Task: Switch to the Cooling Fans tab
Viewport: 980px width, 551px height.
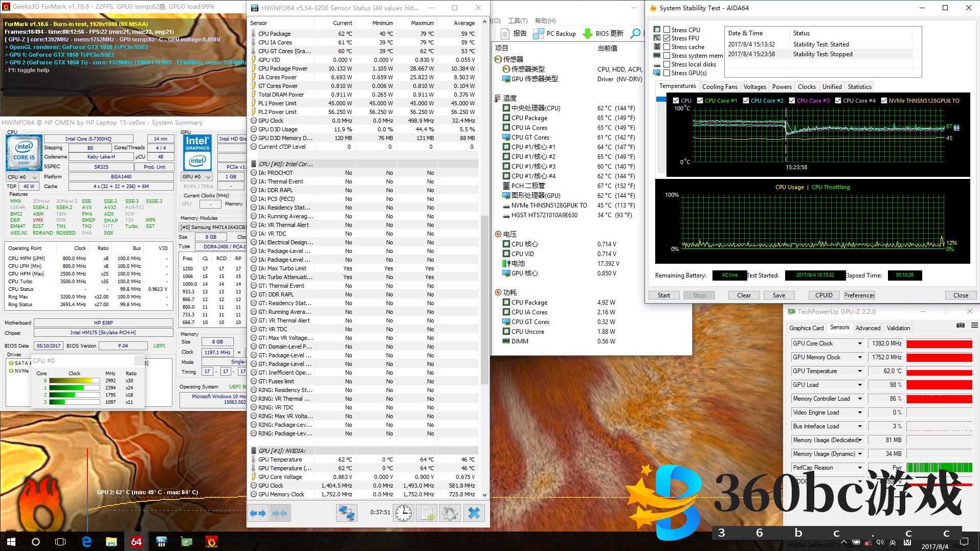Action: tap(720, 87)
